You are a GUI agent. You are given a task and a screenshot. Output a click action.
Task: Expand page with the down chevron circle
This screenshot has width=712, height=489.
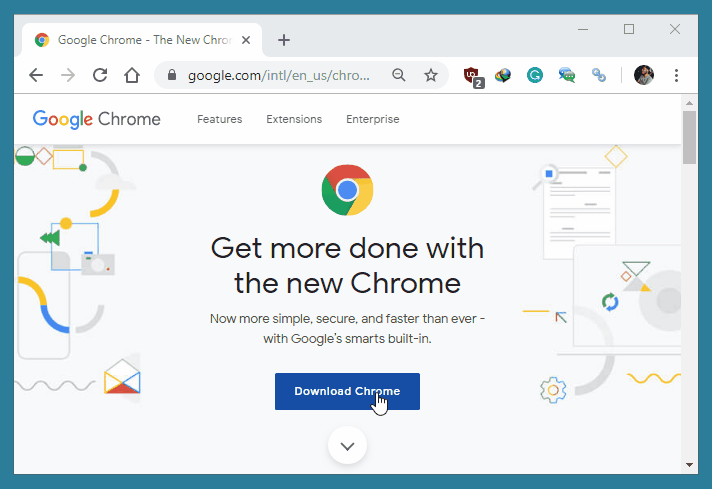tap(347, 446)
